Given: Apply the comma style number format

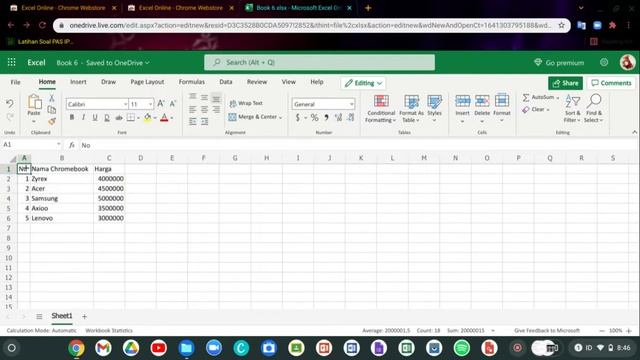Looking at the screenshot, I should coord(326,118).
